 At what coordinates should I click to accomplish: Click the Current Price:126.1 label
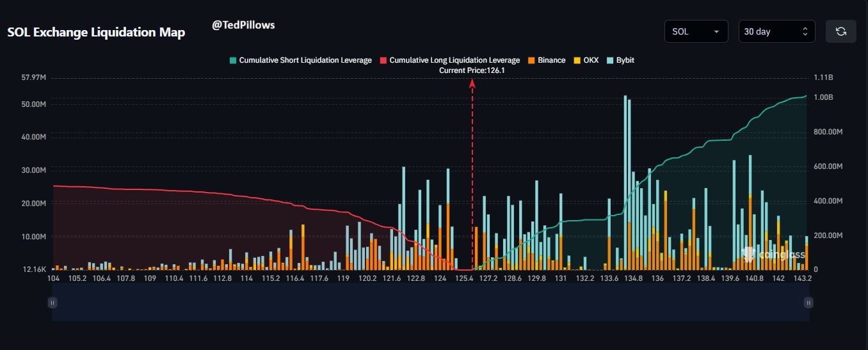(472, 70)
